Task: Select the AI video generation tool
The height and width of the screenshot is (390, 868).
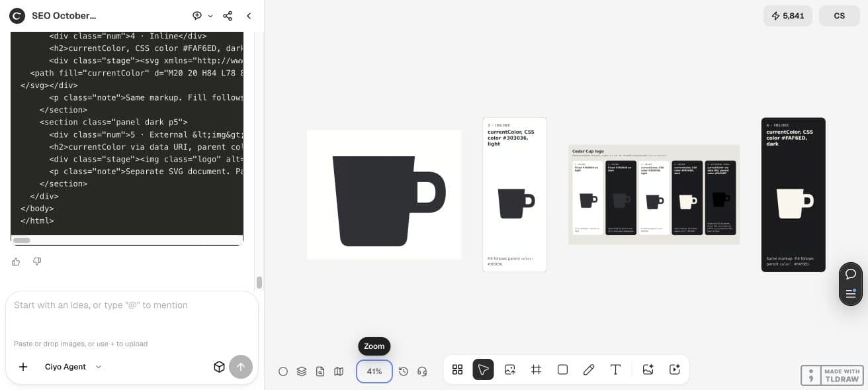Action: tap(675, 369)
